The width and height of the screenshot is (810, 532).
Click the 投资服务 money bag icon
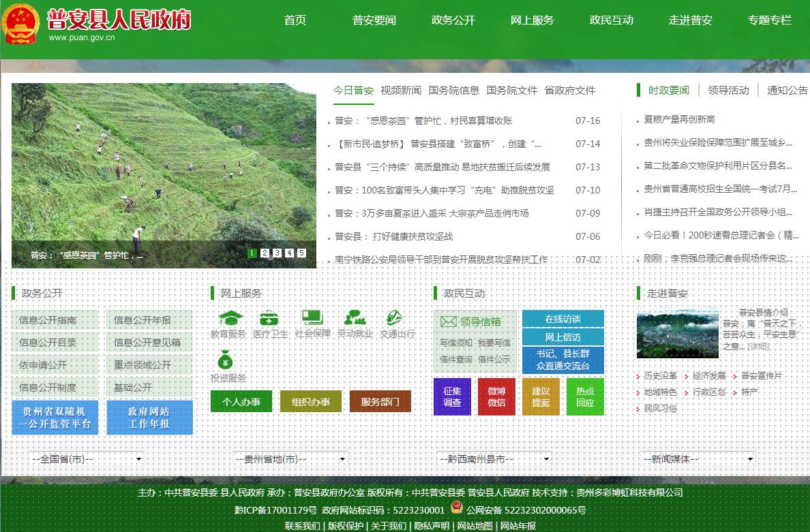pos(226,359)
